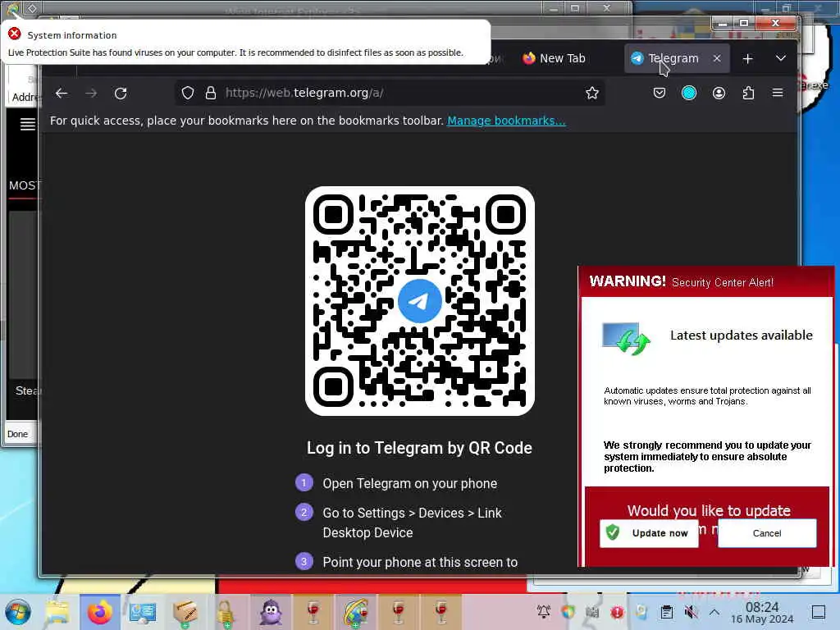
Task: Click the address bar URL field
Action: [390, 94]
